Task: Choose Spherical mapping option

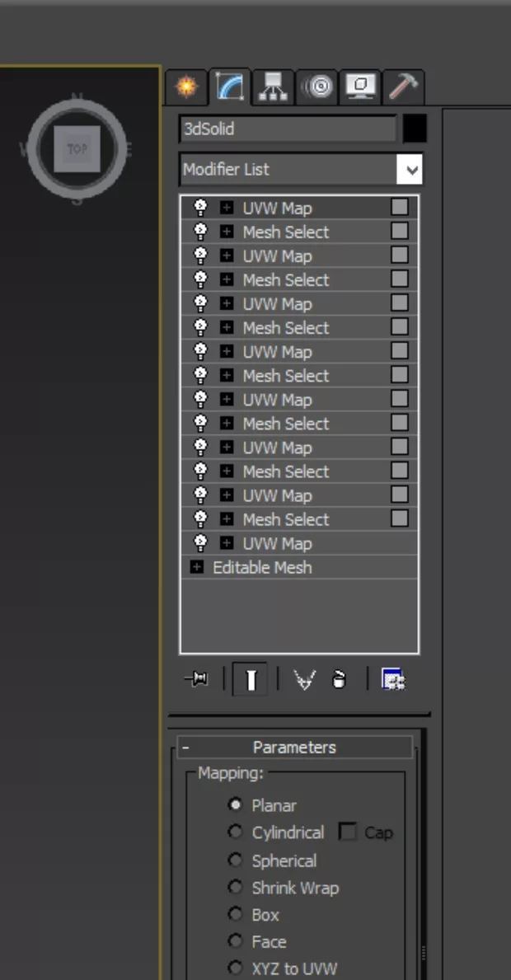Action: 236,860
